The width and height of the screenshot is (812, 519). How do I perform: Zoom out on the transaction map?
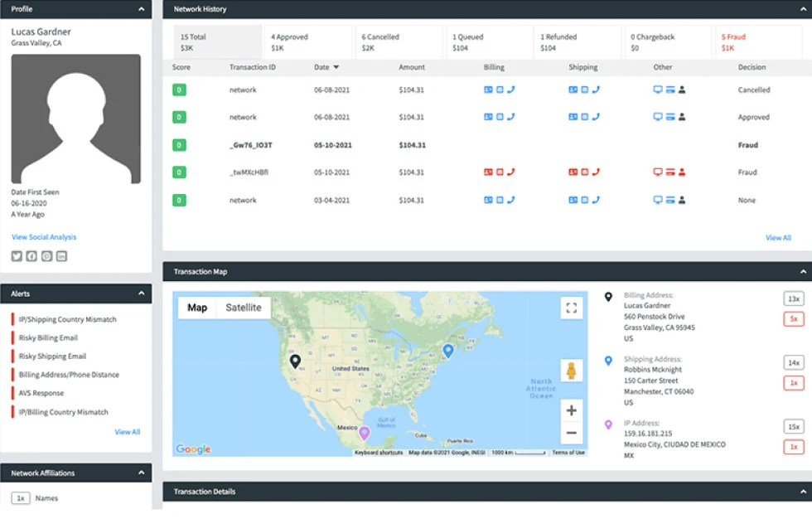[571, 432]
